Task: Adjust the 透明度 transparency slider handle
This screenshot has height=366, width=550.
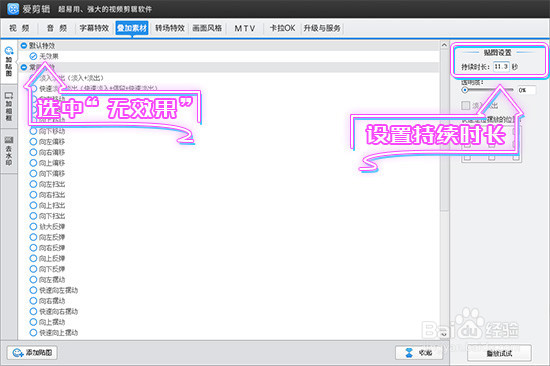Action: coord(465,90)
